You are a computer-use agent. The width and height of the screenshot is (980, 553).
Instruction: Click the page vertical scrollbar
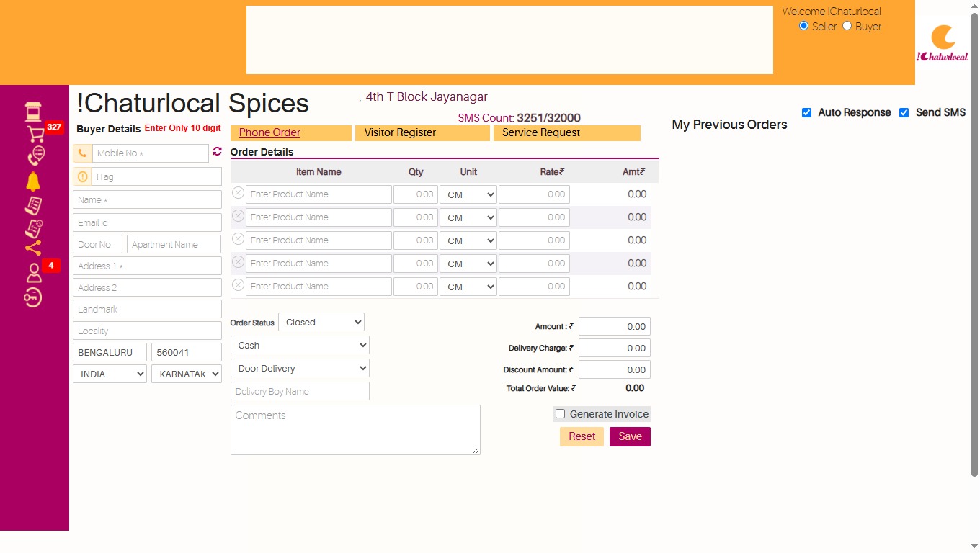coord(975,245)
